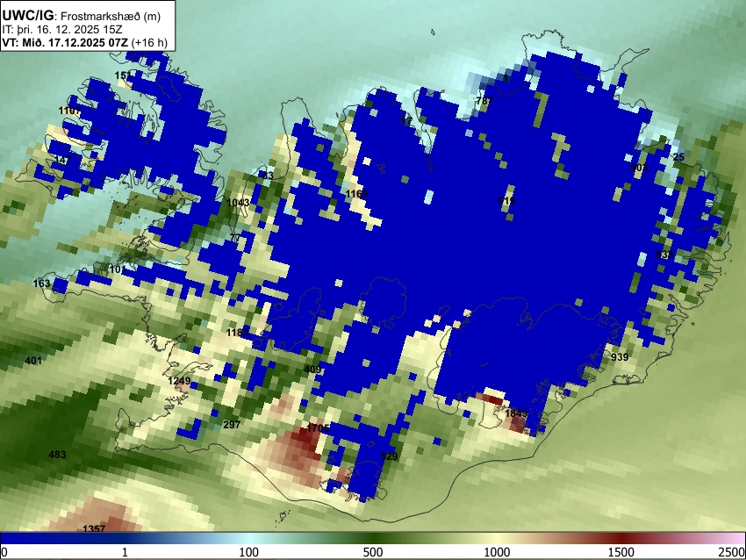Screen dimensions: 746x560
Task: Click the map value 17 in the north
Action: 406,121
